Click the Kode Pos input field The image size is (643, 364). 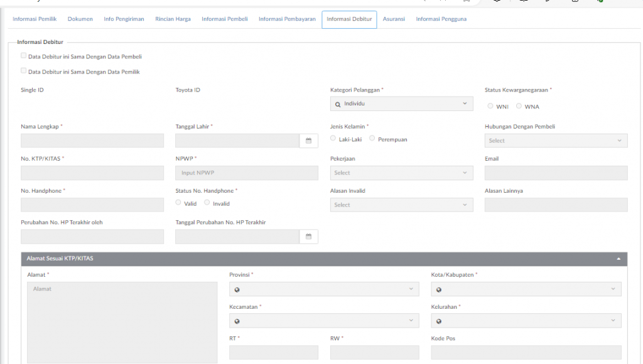[x=526, y=353]
